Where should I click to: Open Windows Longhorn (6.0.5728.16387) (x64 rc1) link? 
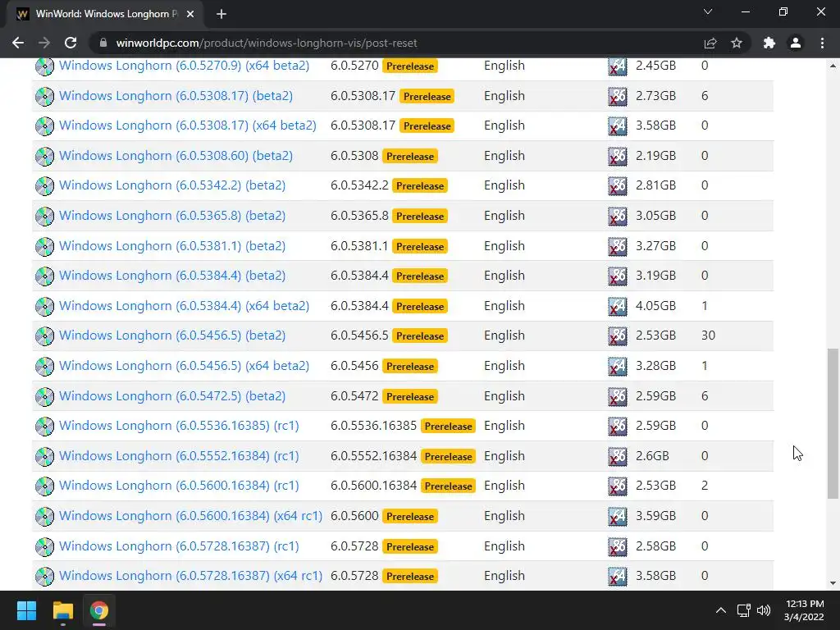(x=190, y=575)
